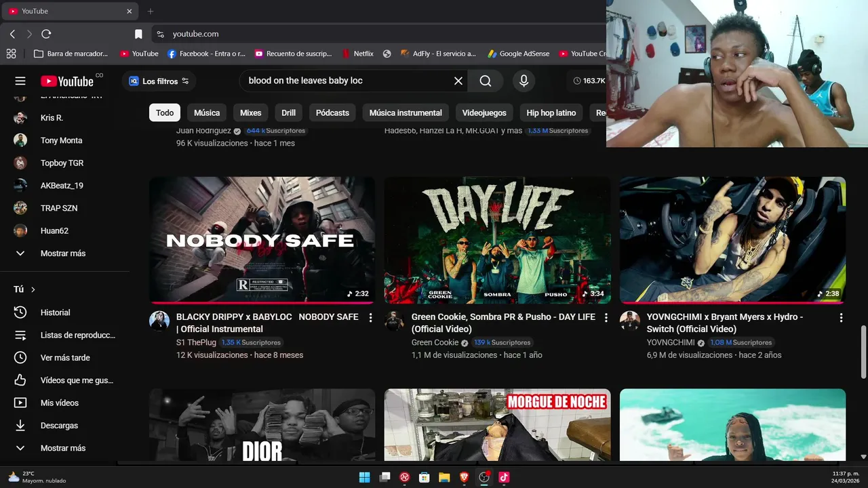Select the Pódcasts filter chip
The height and width of the screenshot is (488, 868).
[332, 113]
